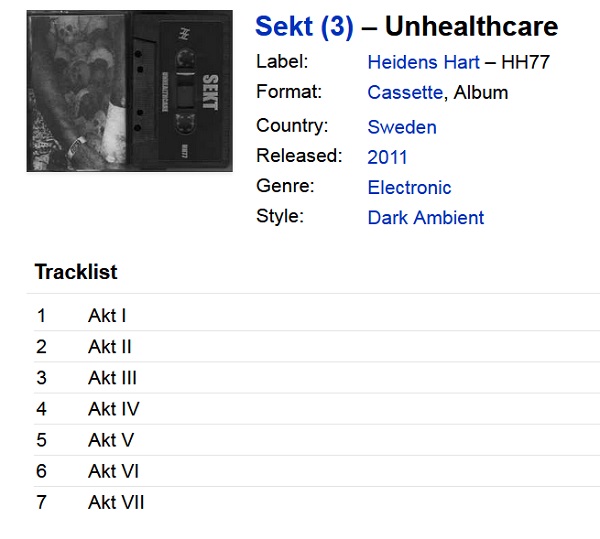Select the 2011 release year link

click(x=387, y=157)
